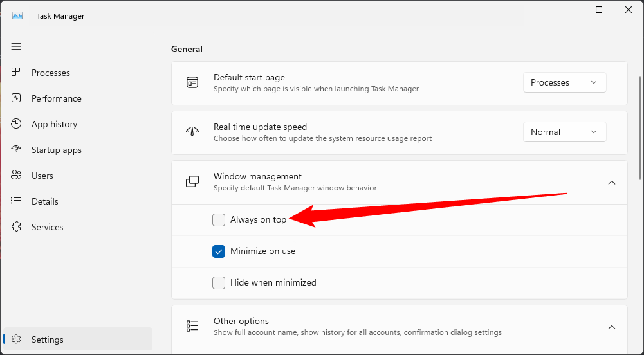Collapse the Other options section chevron
Viewport: 644px width, 355px height.
[x=612, y=327]
